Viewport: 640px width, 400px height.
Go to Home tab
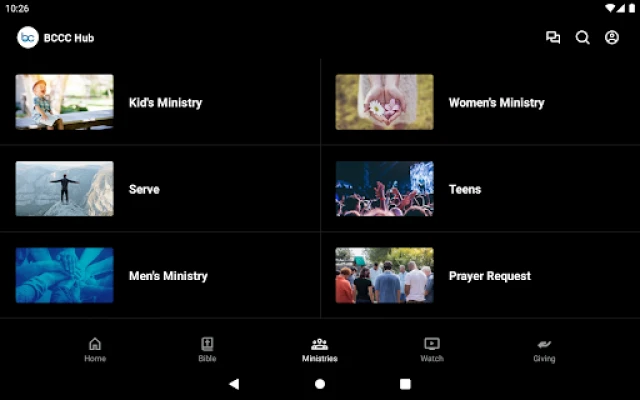pos(95,349)
